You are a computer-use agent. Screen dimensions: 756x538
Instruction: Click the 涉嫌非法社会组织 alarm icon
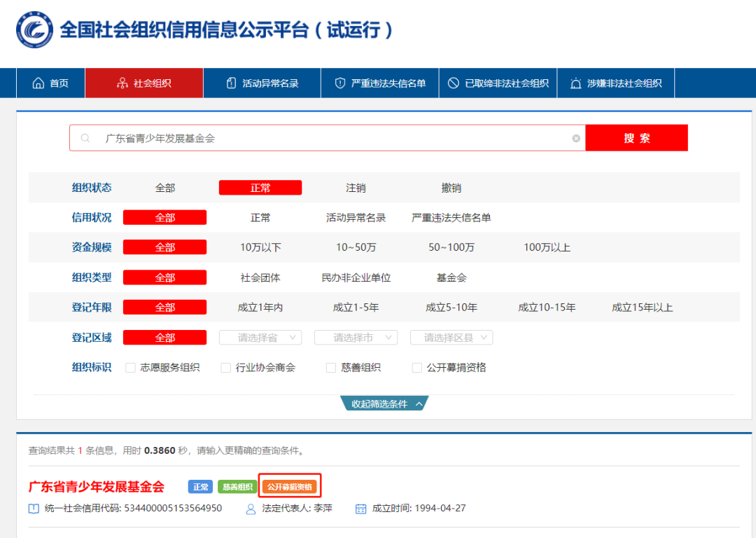tap(576, 83)
